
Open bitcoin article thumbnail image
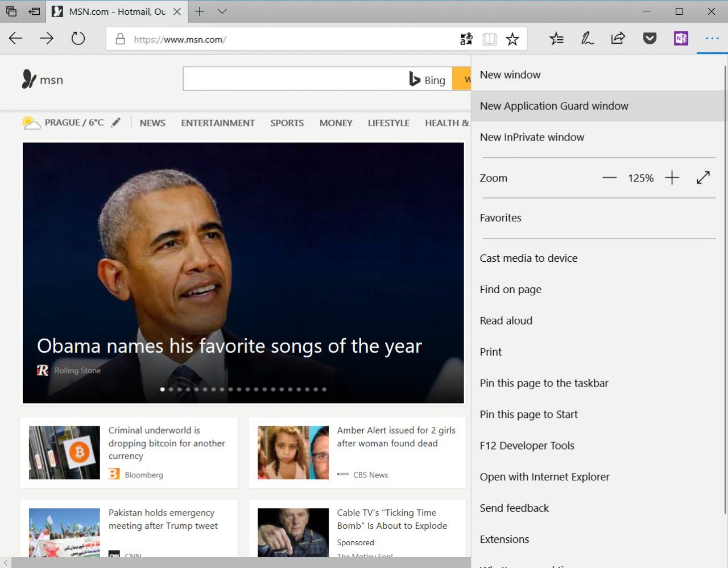[x=64, y=452]
